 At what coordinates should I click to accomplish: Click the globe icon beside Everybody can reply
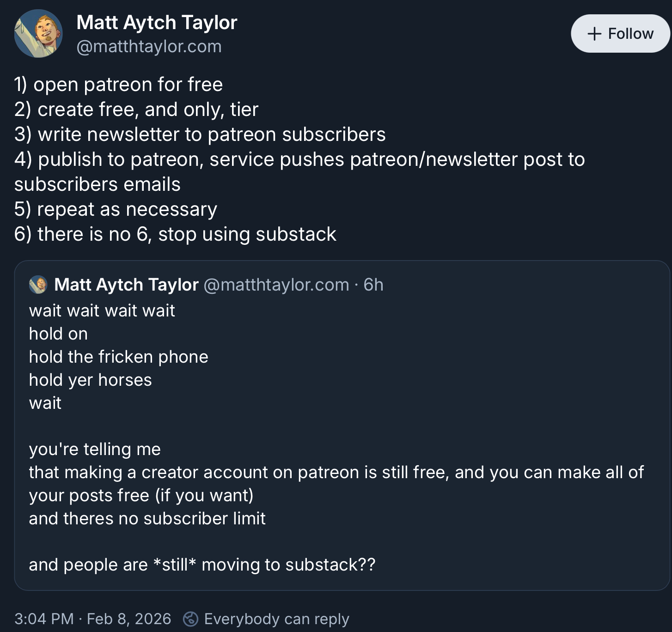pos(191,619)
